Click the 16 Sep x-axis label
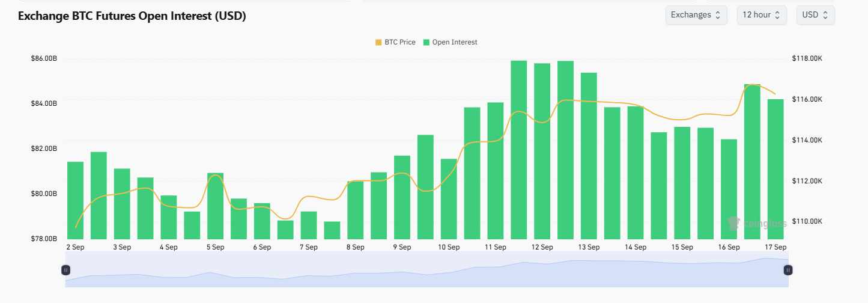 (729, 247)
